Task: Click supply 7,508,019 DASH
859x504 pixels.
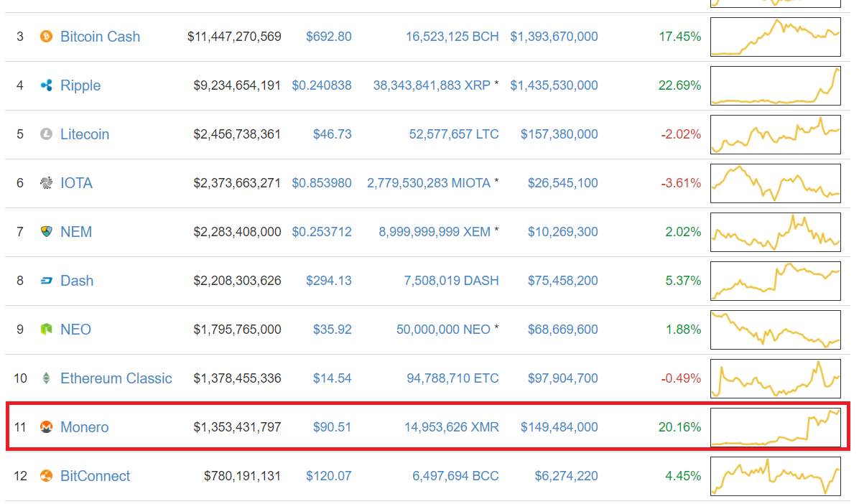Action: click(x=452, y=281)
